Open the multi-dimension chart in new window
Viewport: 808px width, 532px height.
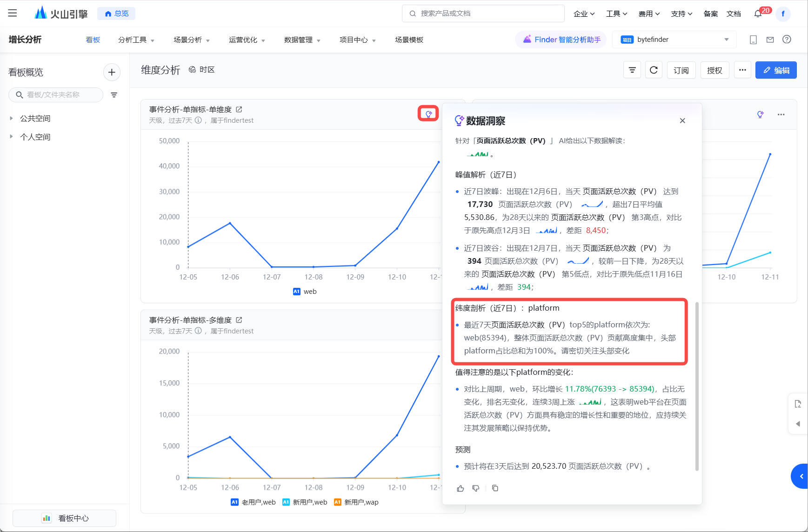239,320
